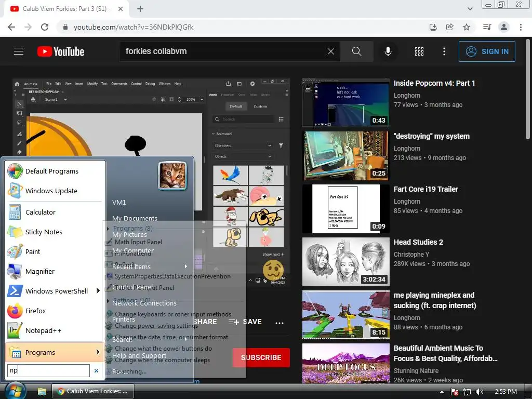Screen dimensions: 532x399
Task: Open the taskbar file explorer folder icon
Action: click(x=42, y=391)
